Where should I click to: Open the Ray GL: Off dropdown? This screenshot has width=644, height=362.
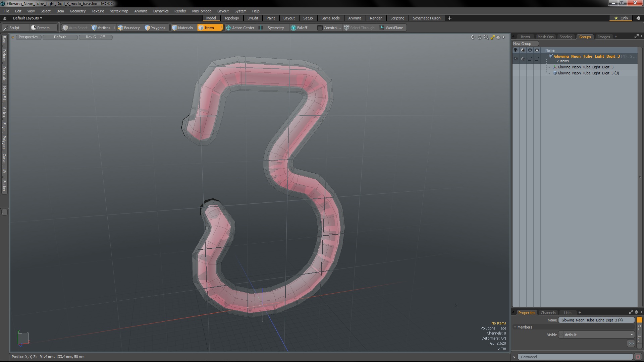pos(96,37)
